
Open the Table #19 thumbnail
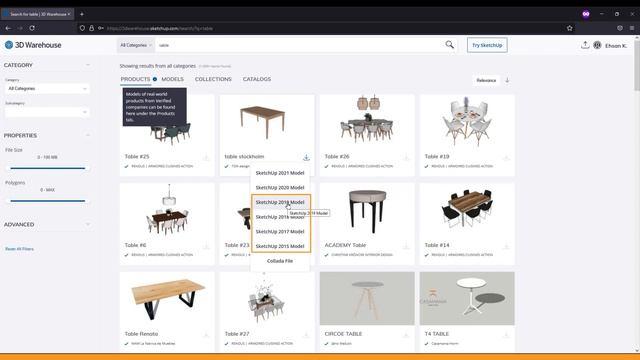467,122
